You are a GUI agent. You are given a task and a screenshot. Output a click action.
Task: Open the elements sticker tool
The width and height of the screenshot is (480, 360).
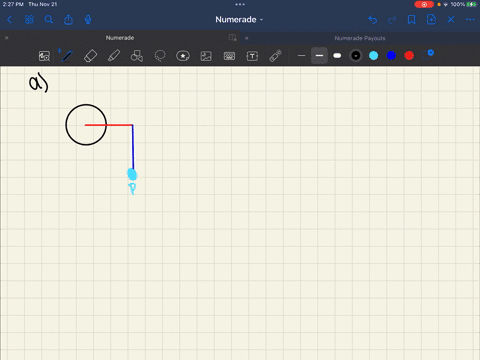click(183, 56)
